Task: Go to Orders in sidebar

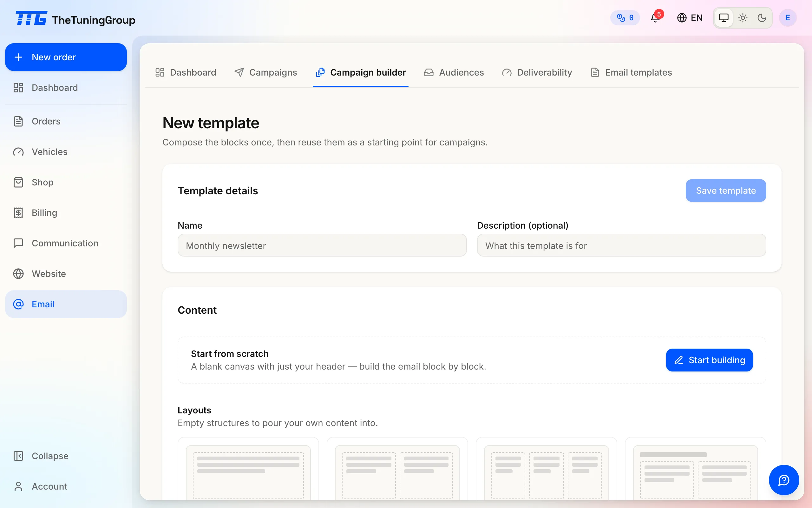Action: pos(66,121)
